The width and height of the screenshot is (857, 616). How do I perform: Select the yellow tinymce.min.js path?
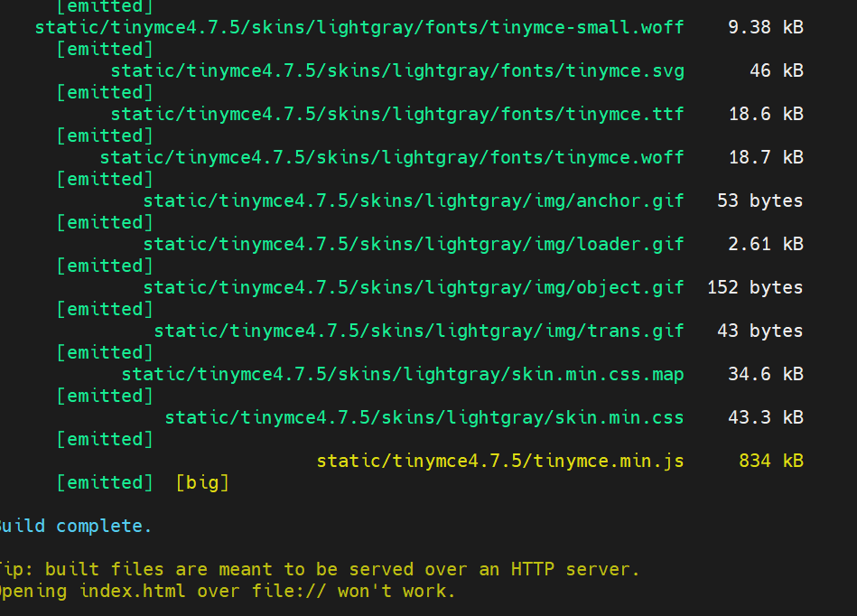point(500,462)
